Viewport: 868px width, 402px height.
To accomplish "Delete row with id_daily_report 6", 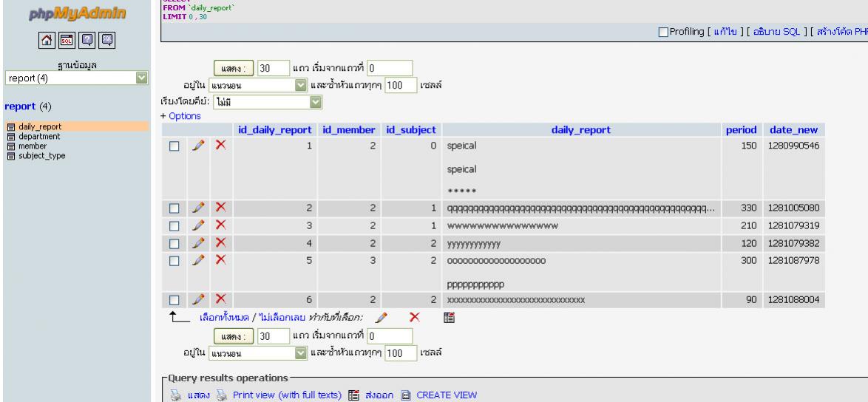I will pyautogui.click(x=221, y=299).
